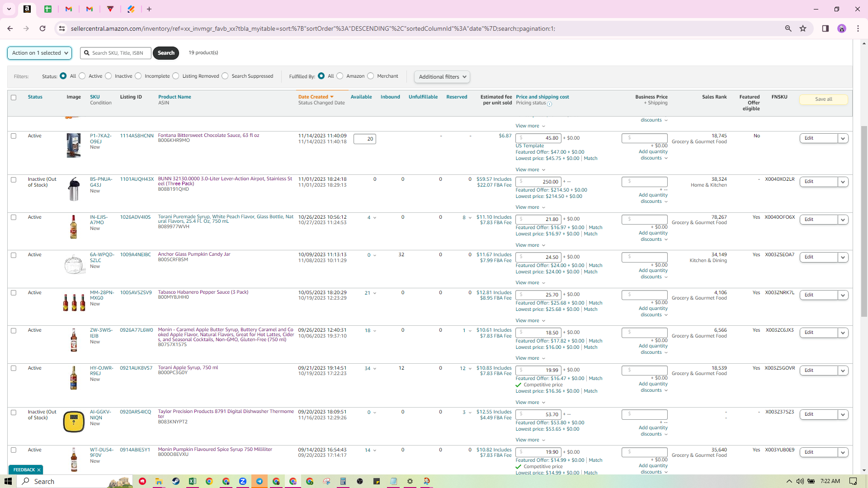The height and width of the screenshot is (488, 868).
Task: Close the Feedback tab with its X
Action: click(39, 470)
